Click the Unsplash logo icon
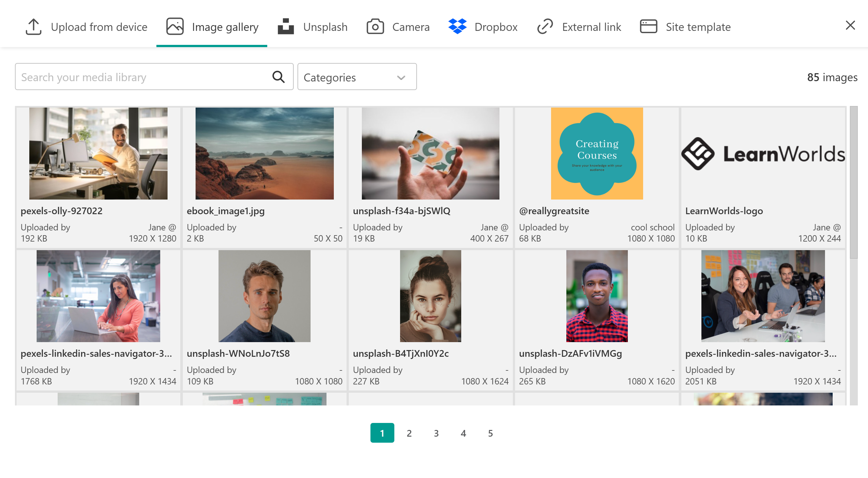This screenshot has width=868, height=478. [285, 27]
